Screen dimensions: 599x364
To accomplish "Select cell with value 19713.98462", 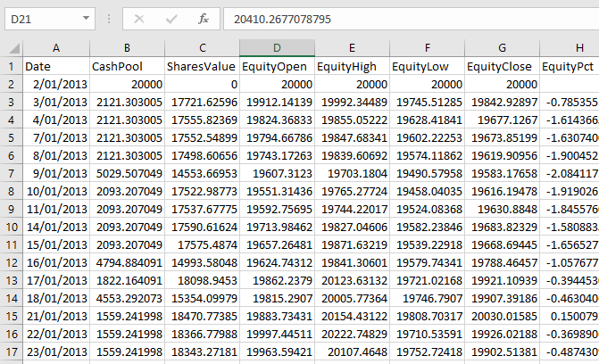I will pos(277,227).
